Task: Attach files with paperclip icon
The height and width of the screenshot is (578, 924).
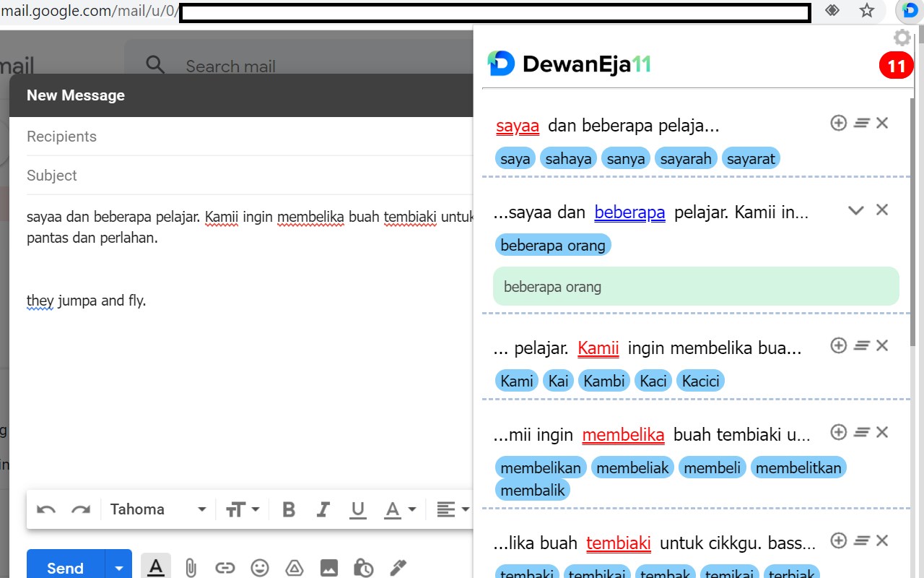Action: pos(191,568)
